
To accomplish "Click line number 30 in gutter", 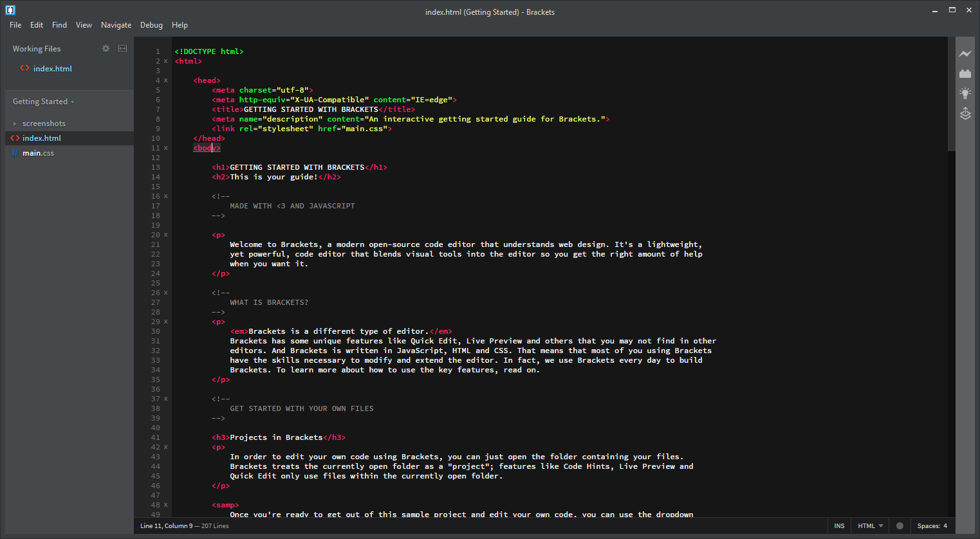I will (156, 331).
